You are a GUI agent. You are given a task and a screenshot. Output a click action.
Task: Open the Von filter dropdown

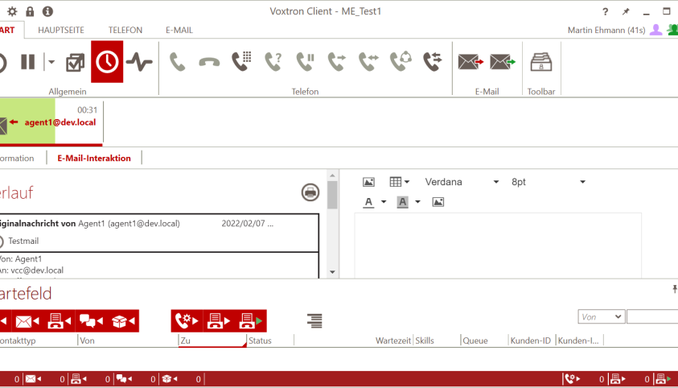[601, 317]
